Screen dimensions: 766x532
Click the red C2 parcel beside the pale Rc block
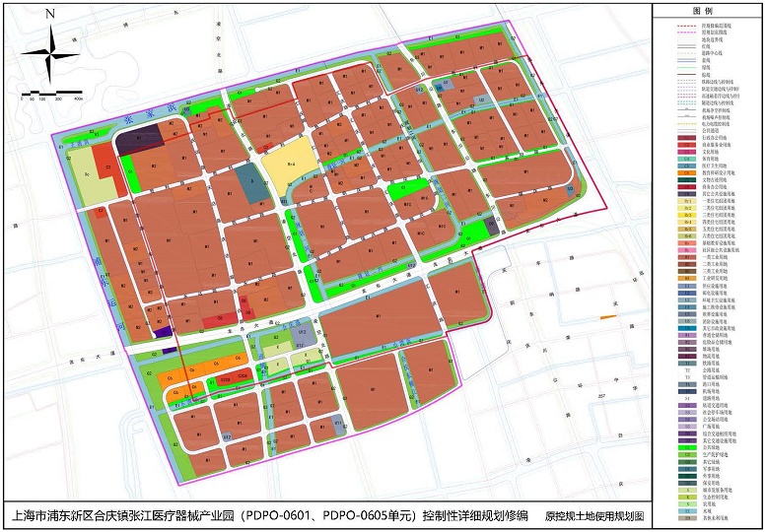[109, 167]
